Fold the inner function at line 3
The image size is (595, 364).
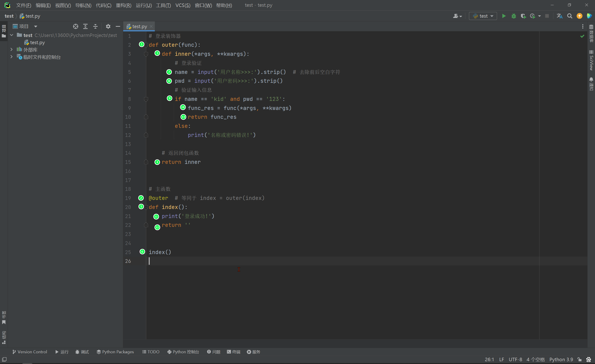[x=146, y=54]
